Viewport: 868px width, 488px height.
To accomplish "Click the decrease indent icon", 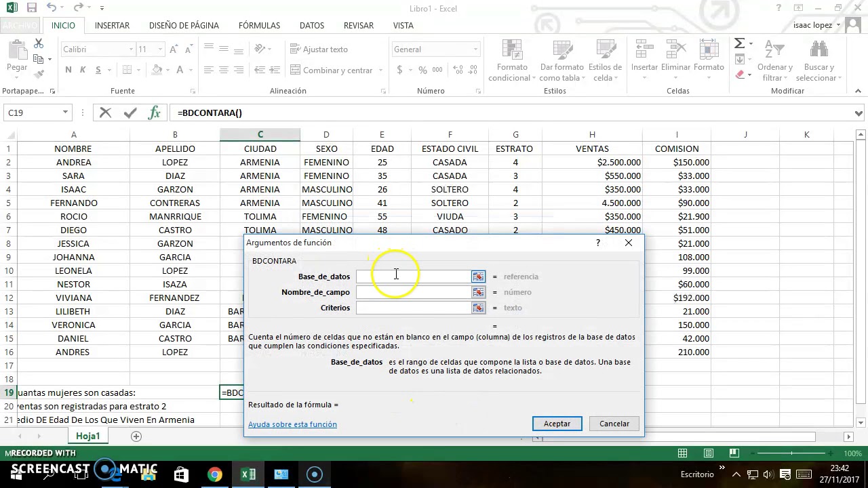I will [258, 70].
